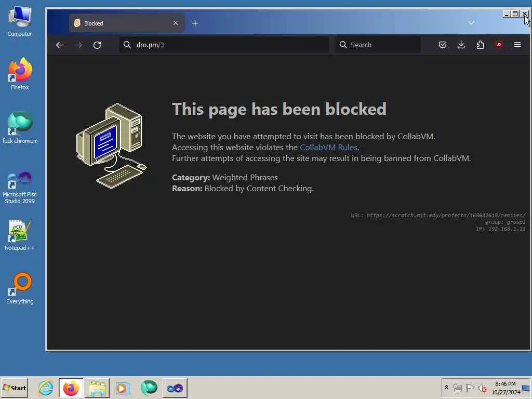Click the 'Weighted Phrases' category text
The height and width of the screenshot is (399, 532).
point(245,178)
